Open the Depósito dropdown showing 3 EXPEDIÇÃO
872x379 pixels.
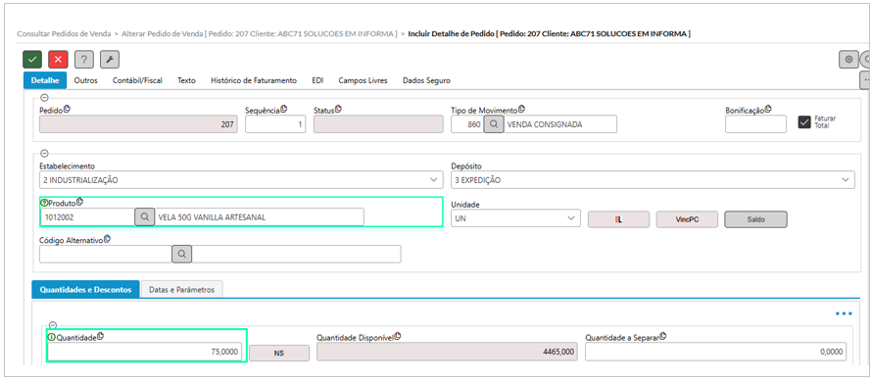pyautogui.click(x=652, y=180)
